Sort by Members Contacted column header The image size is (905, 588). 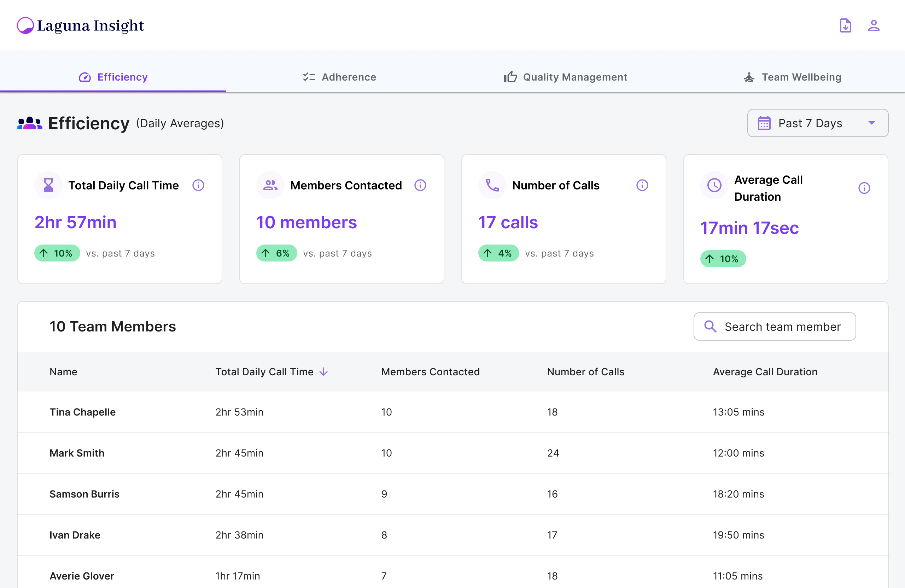pyautogui.click(x=430, y=372)
